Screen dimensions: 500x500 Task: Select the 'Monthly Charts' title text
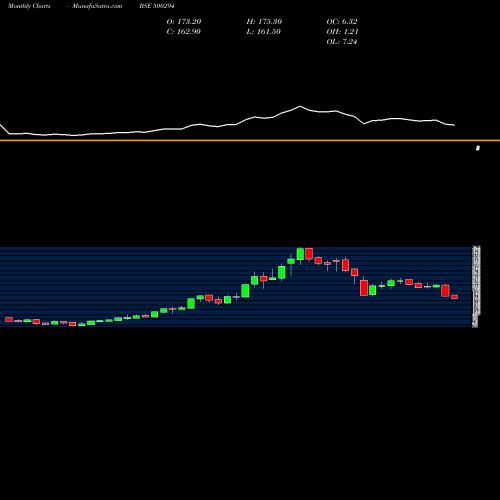point(29,6)
